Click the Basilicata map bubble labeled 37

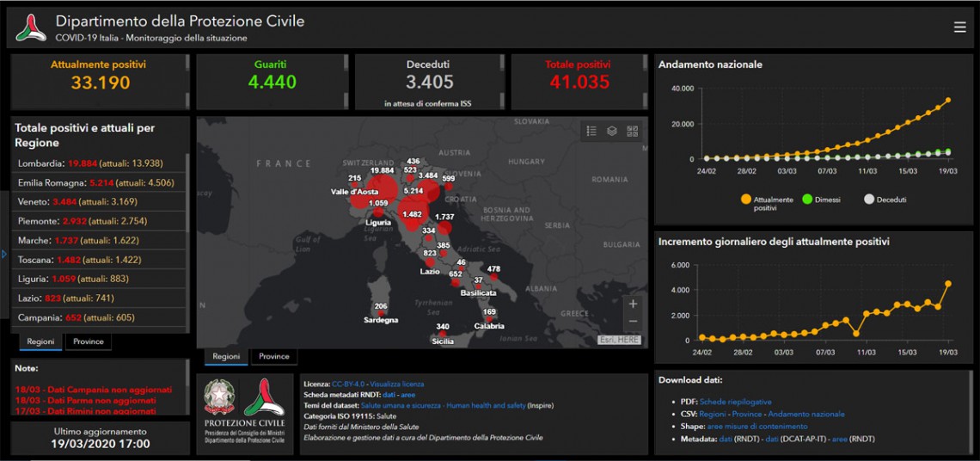tap(479, 286)
